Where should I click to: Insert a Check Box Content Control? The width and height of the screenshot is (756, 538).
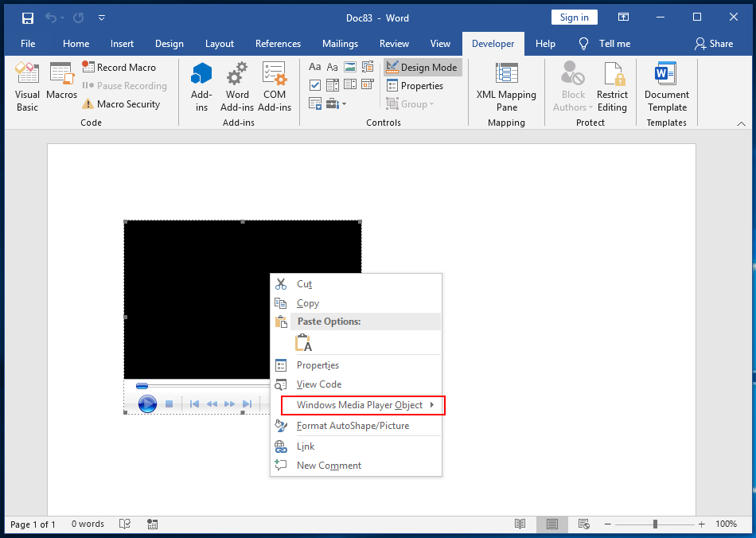[315, 84]
